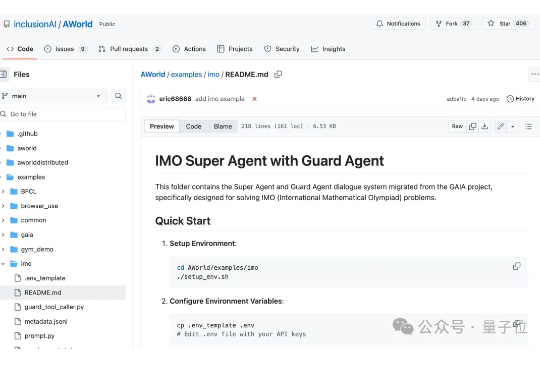Expand the gaia folder chevron

[x=3, y=235]
